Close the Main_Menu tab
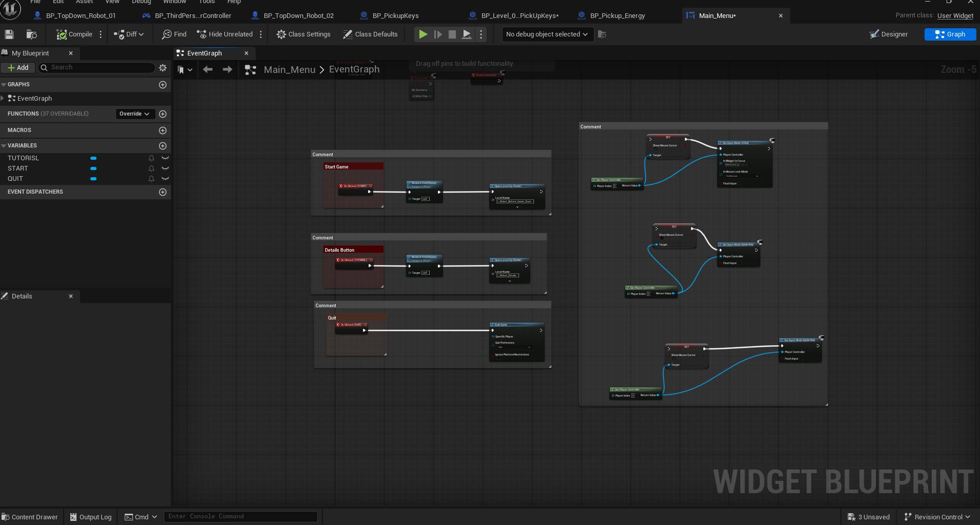 pos(781,15)
